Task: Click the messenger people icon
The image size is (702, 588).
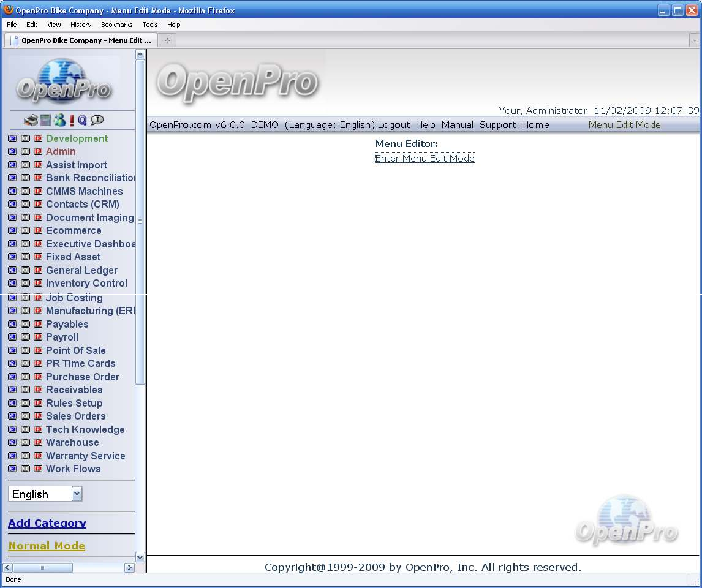Action: (x=59, y=121)
